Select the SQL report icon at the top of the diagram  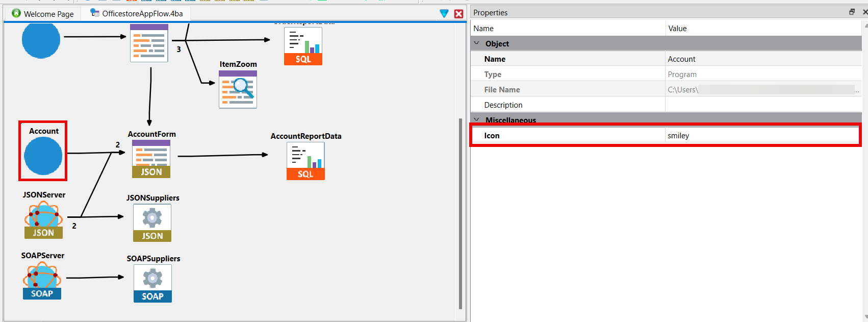303,46
